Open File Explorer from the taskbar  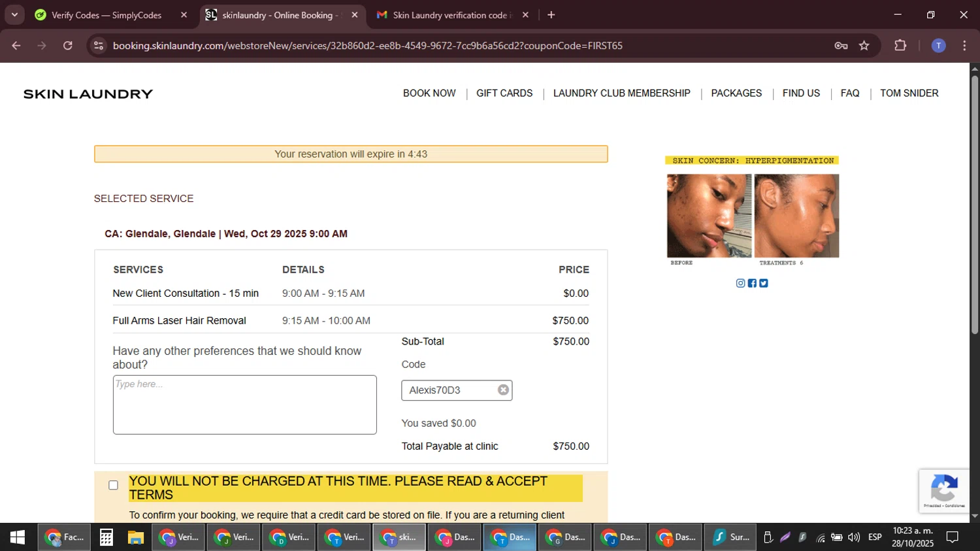(x=136, y=537)
